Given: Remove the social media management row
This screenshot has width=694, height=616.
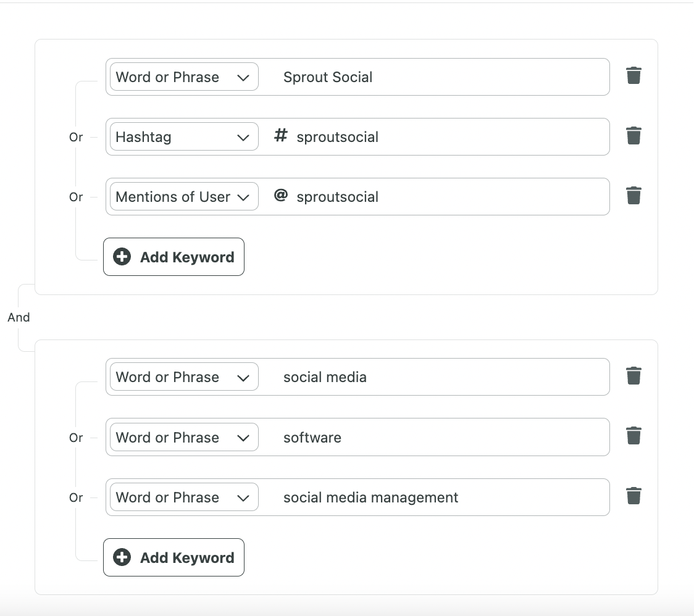Looking at the screenshot, I should click(633, 496).
